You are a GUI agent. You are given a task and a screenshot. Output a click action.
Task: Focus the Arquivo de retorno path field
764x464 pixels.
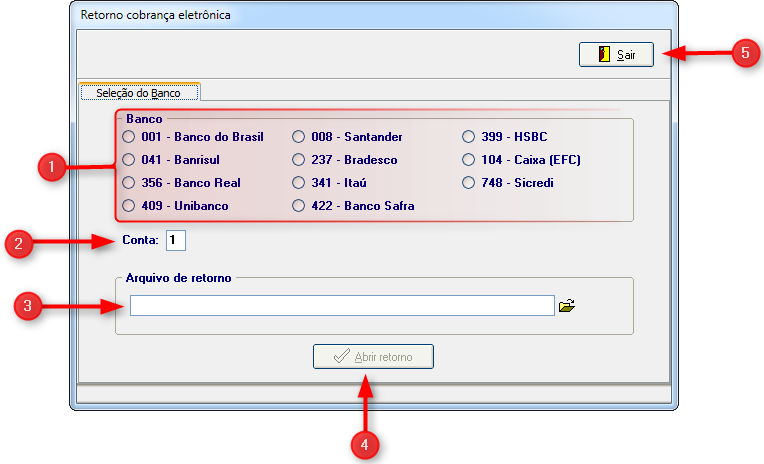coord(342,305)
